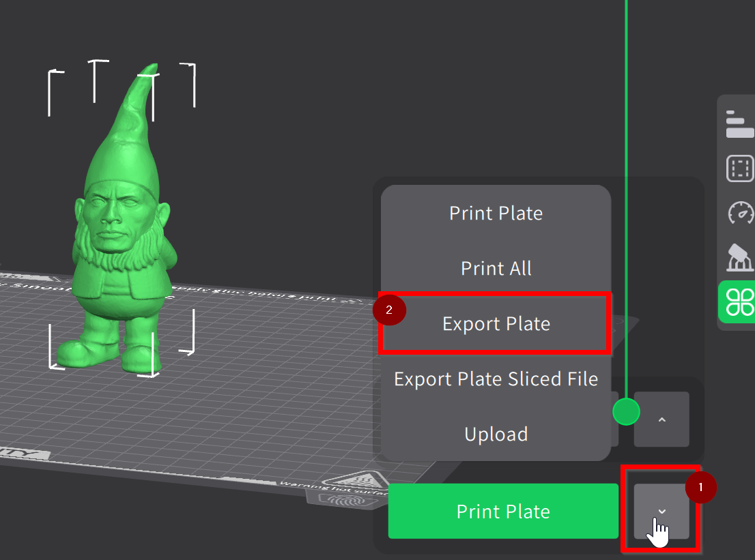Viewport: 755px width, 560px height.
Task: Click the red number 2 annotation badge
Action: (x=389, y=310)
